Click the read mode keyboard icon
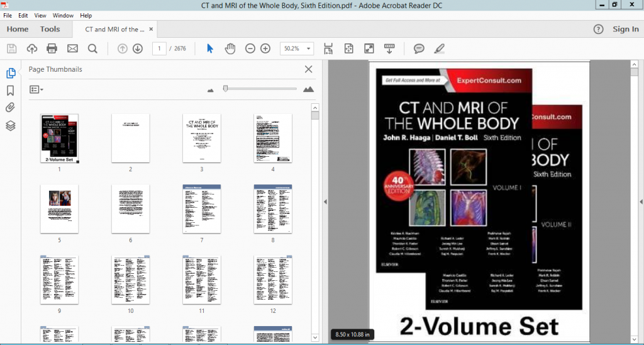 tap(389, 48)
